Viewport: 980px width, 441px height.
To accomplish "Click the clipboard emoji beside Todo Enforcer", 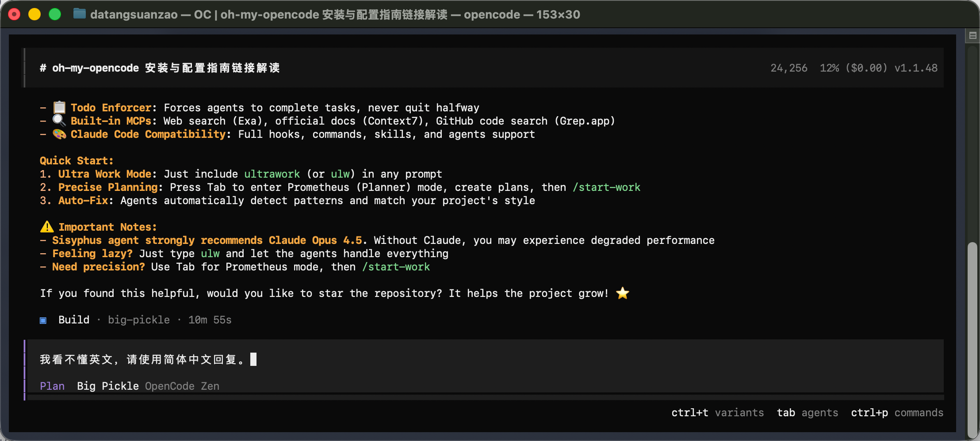I will [59, 107].
